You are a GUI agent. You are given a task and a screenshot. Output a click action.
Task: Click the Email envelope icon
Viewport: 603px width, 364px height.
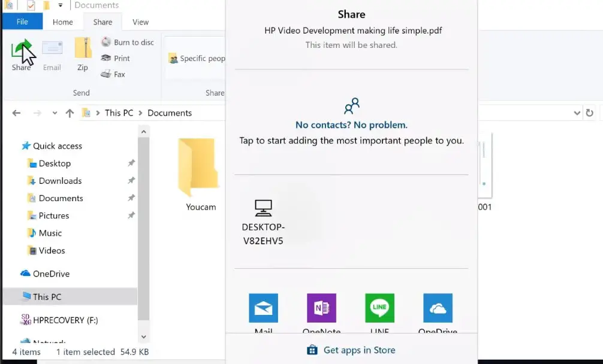(x=52, y=48)
